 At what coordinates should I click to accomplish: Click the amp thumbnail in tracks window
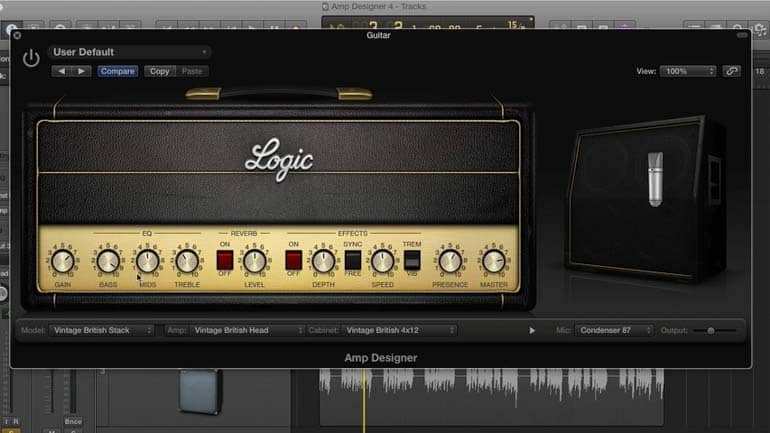(x=200, y=392)
